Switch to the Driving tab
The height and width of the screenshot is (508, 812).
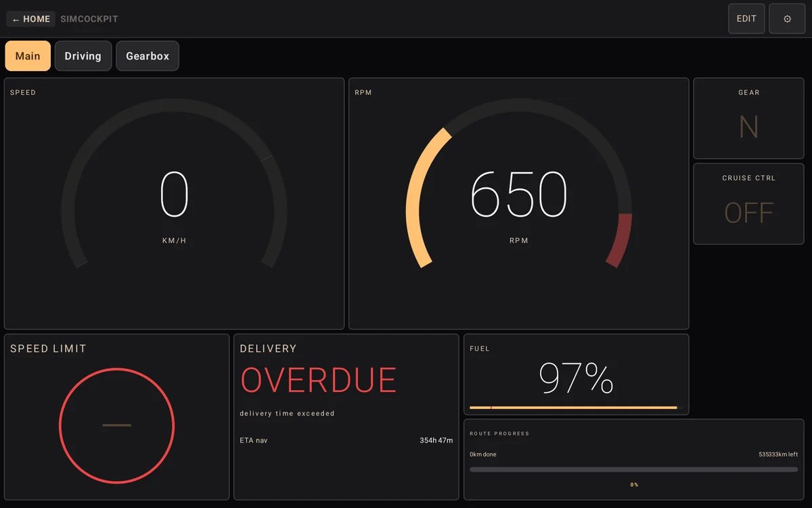point(83,56)
